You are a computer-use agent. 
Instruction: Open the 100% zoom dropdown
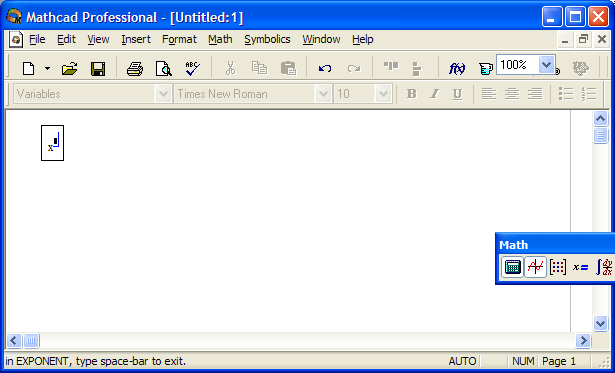click(546, 64)
